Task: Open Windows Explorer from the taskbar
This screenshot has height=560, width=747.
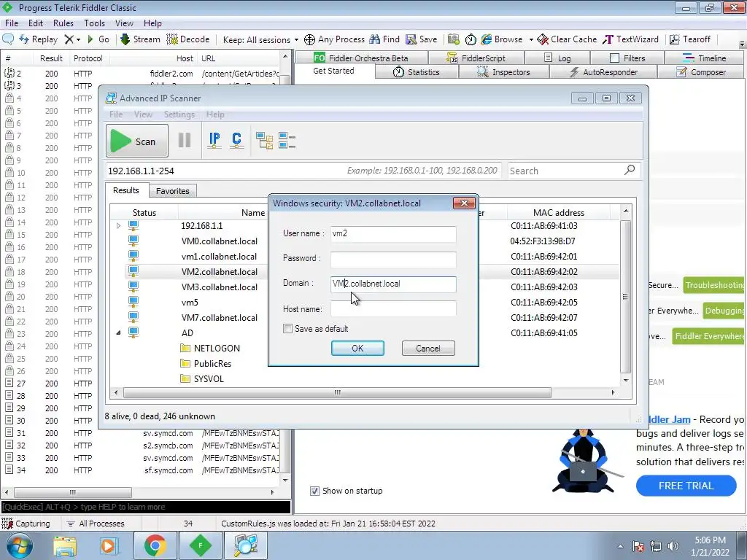Action: pyautogui.click(x=64, y=545)
